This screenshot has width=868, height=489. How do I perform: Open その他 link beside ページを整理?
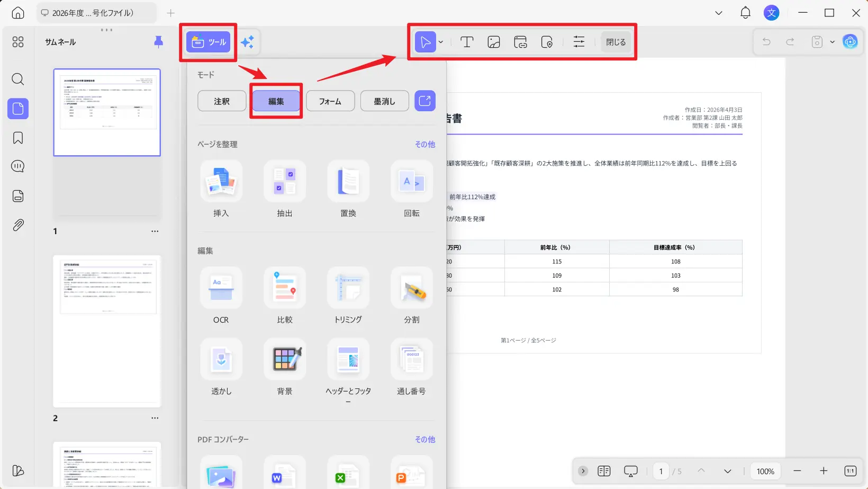click(424, 144)
